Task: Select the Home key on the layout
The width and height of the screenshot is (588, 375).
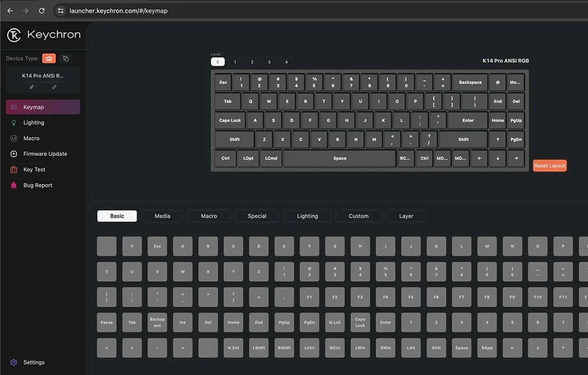Action: tap(497, 121)
